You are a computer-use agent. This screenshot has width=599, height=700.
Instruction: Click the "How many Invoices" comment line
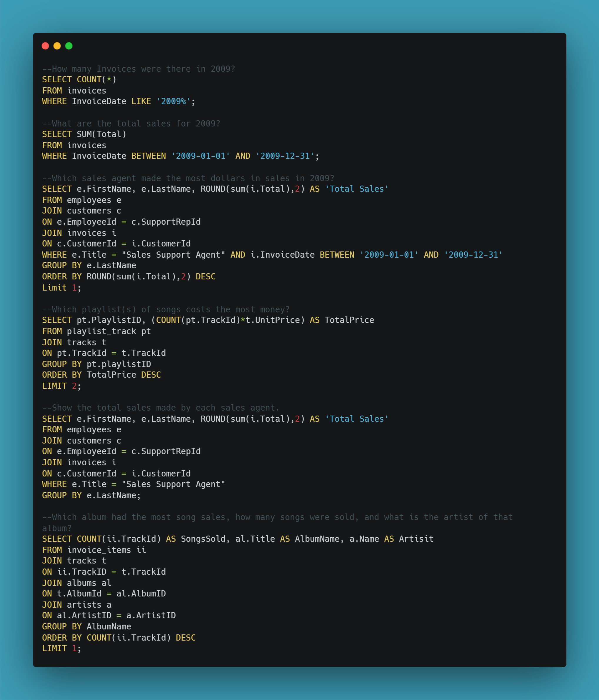138,69
